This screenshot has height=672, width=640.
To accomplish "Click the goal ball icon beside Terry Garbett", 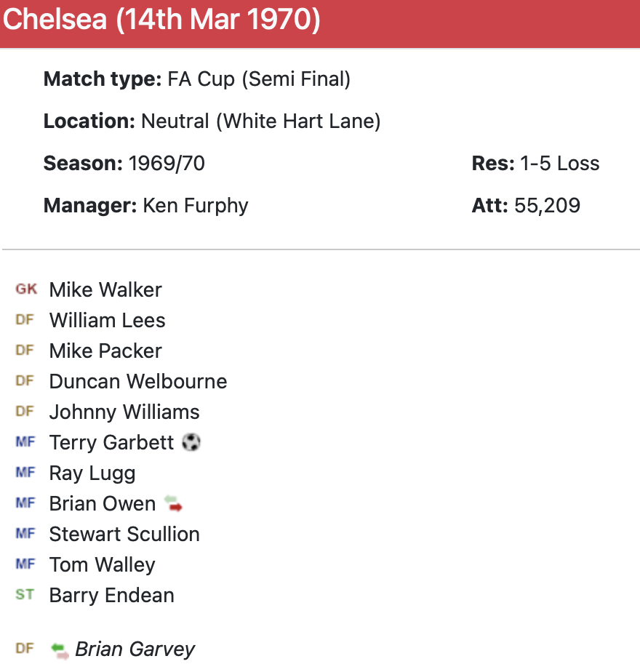I will (x=191, y=442).
